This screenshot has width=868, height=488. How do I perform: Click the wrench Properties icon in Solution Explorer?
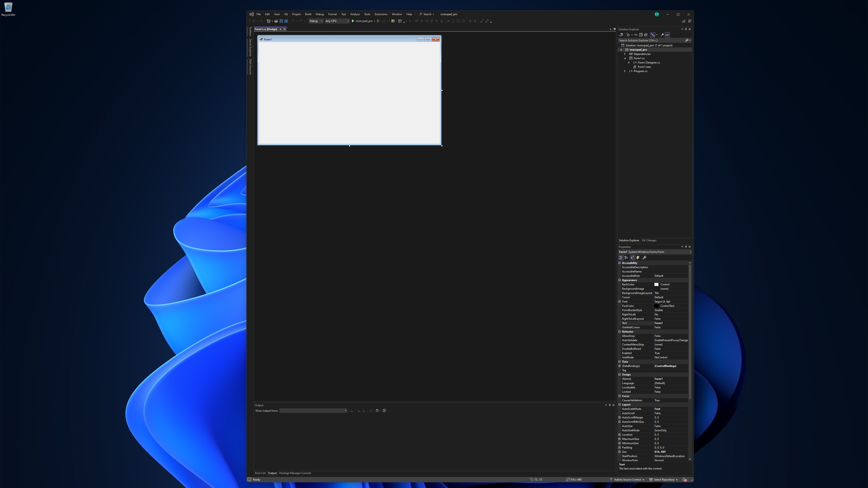(x=662, y=35)
